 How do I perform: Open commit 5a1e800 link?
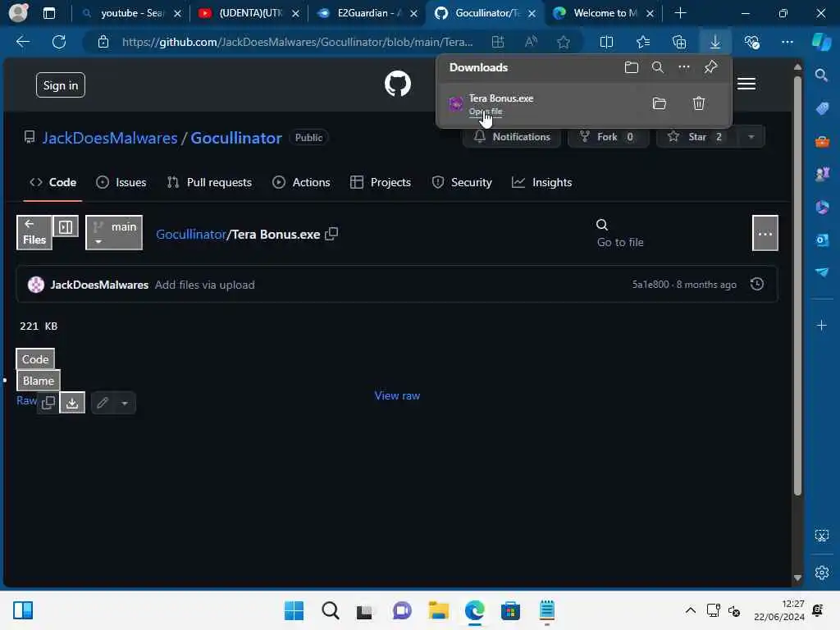click(651, 285)
